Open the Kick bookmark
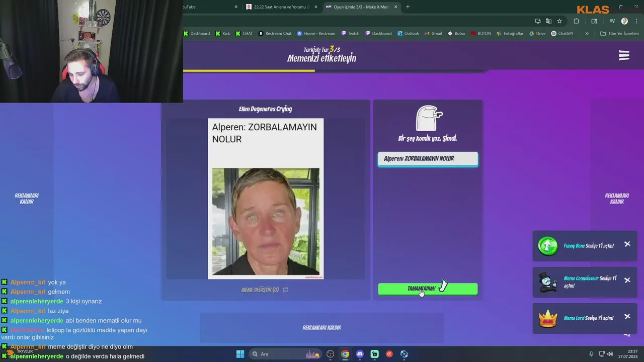Image resolution: width=644 pixels, height=362 pixels. tap(222, 34)
